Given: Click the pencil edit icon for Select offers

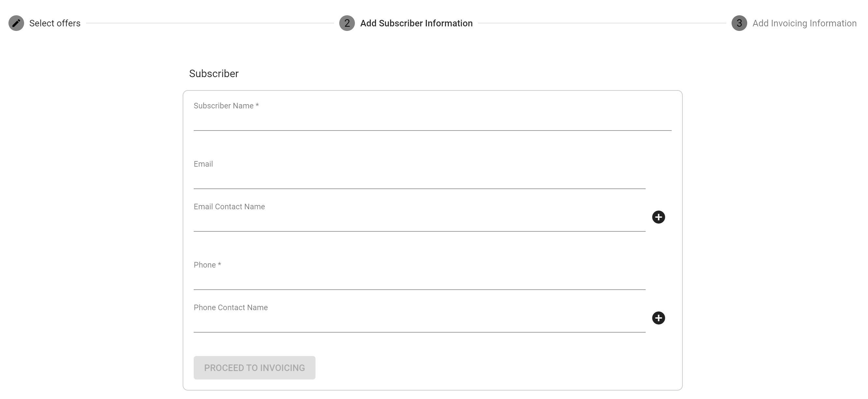Looking at the screenshot, I should [x=16, y=23].
